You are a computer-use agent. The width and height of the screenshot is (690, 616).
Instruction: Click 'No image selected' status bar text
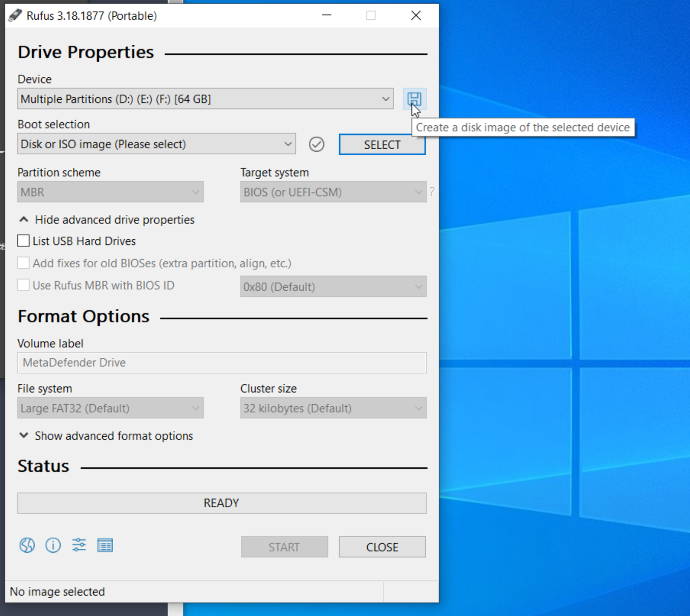point(57,592)
